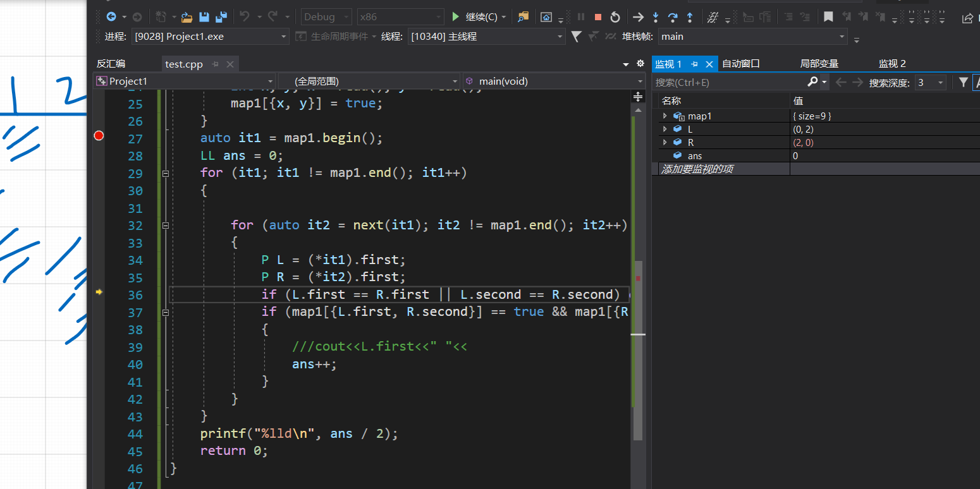Click the new file toolbar icon
Image resolution: width=980 pixels, height=489 pixels.
click(x=161, y=17)
